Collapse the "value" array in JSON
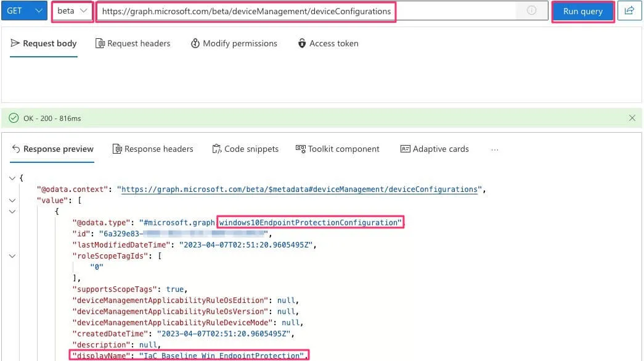Image resolution: width=644 pixels, height=361 pixels. point(12,201)
